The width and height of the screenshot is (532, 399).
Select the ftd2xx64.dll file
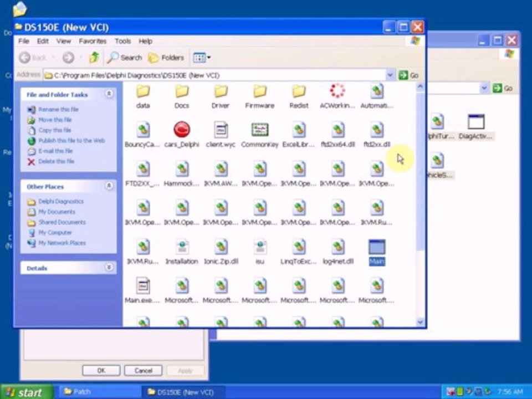(338, 135)
